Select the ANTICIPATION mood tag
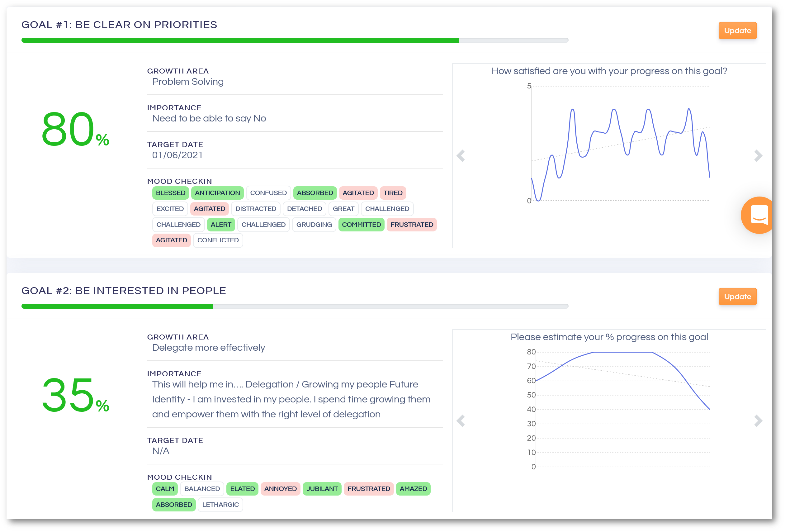The height and width of the screenshot is (532, 785). [x=217, y=193]
